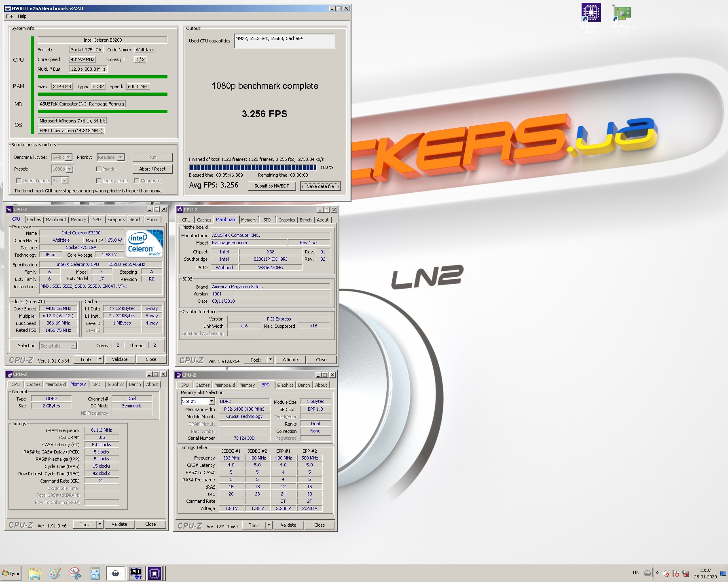Click the Validate button in CPU-Z SPD window
Image resolution: width=728 pixels, height=582 pixels.
[288, 525]
